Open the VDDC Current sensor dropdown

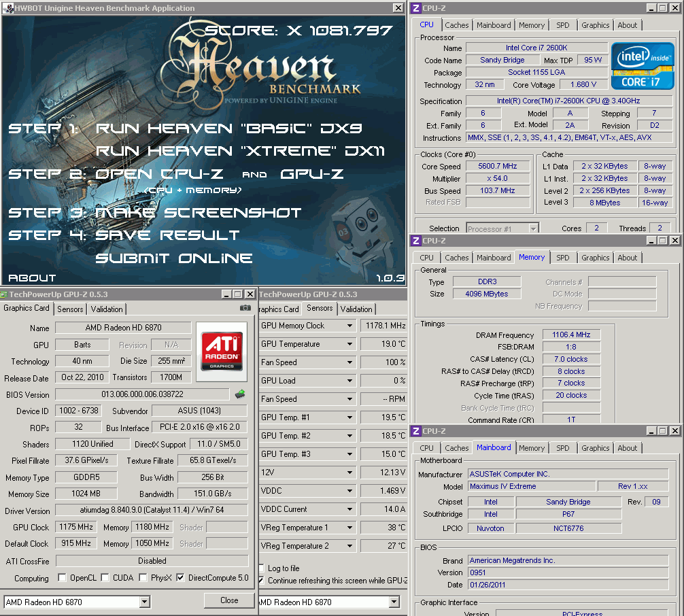point(349,509)
